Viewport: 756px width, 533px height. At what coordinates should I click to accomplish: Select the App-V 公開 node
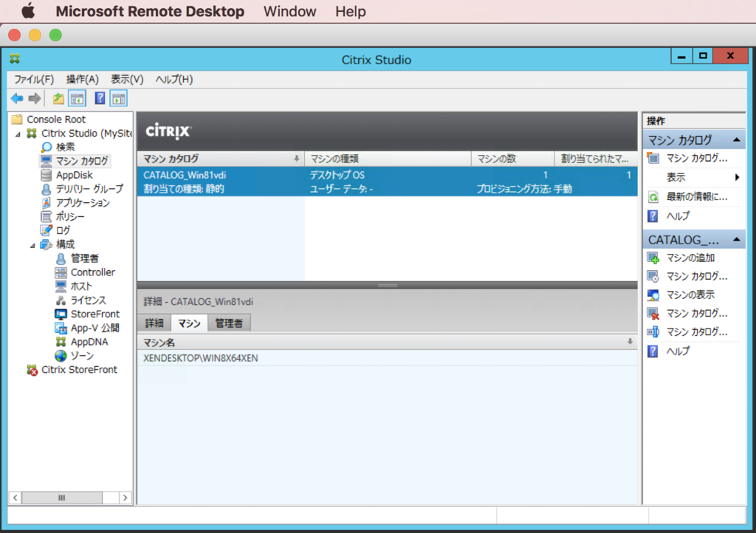pyautogui.click(x=95, y=329)
